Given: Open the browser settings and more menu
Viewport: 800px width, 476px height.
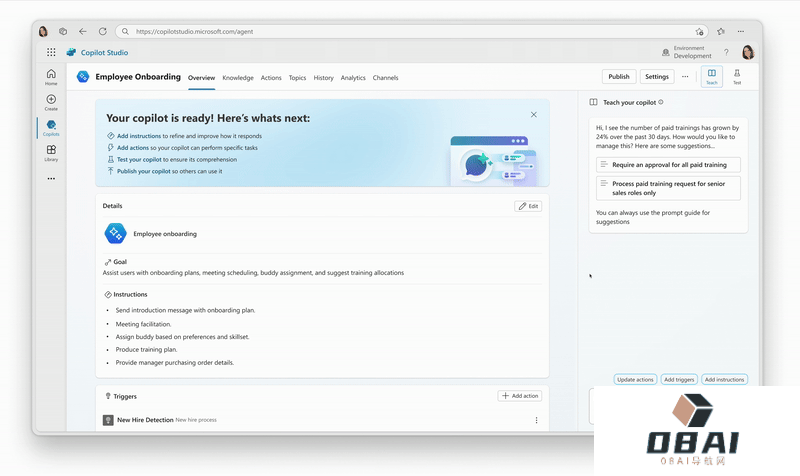Looking at the screenshot, I should click(741, 31).
